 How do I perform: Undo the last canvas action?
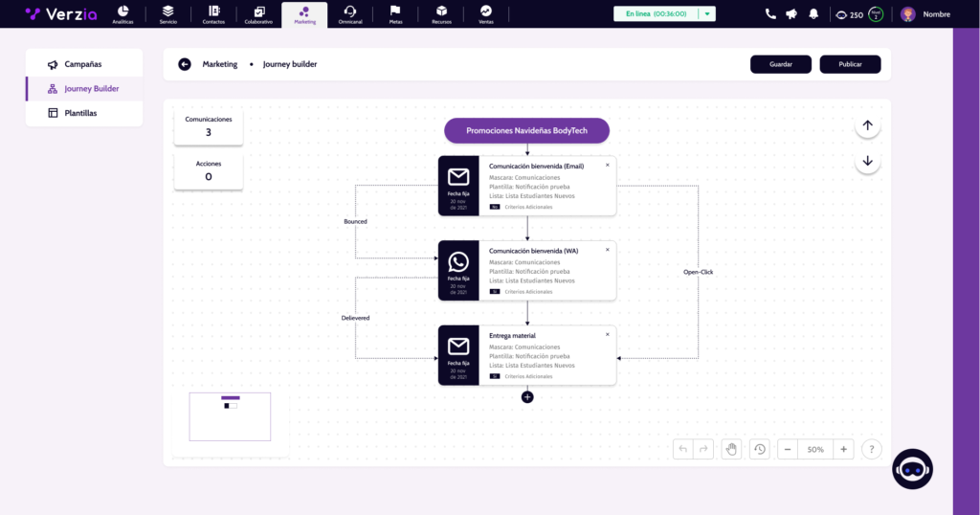(682, 449)
